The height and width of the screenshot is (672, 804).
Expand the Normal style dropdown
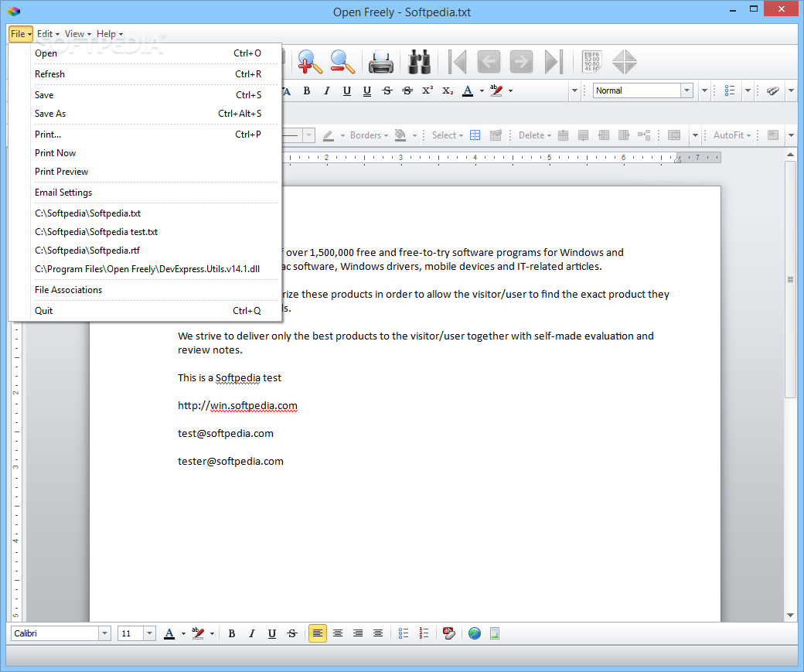pos(687,90)
